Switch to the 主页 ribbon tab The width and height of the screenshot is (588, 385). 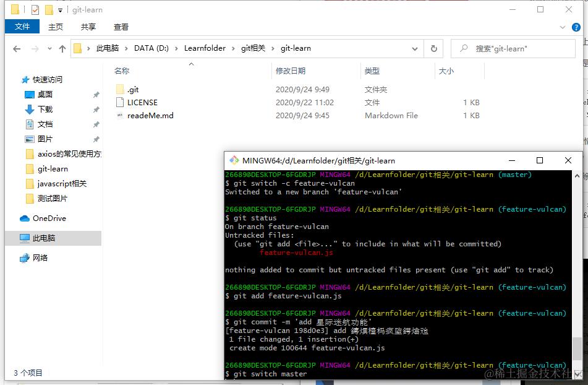tap(56, 27)
